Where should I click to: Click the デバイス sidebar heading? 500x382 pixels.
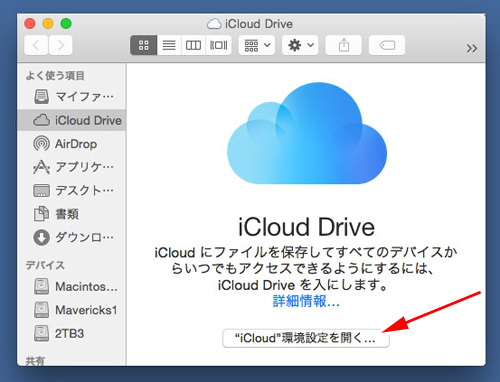click(x=45, y=265)
